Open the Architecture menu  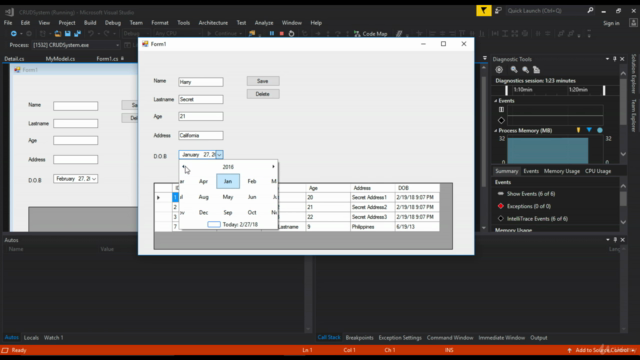tap(213, 23)
